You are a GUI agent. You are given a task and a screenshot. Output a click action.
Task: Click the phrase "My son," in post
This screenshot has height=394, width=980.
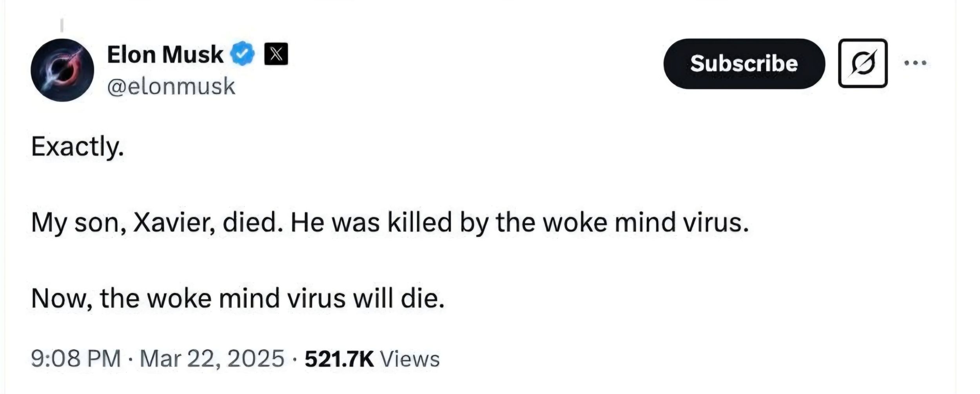[79, 223]
